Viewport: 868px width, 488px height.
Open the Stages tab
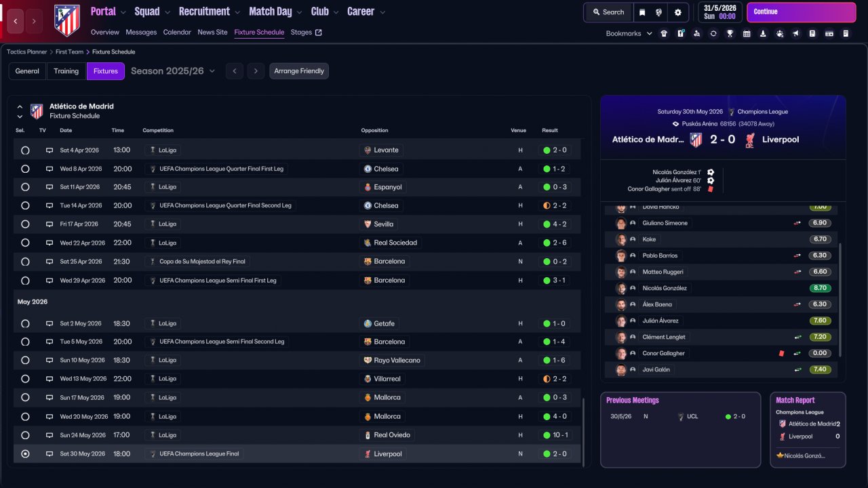[x=306, y=32]
